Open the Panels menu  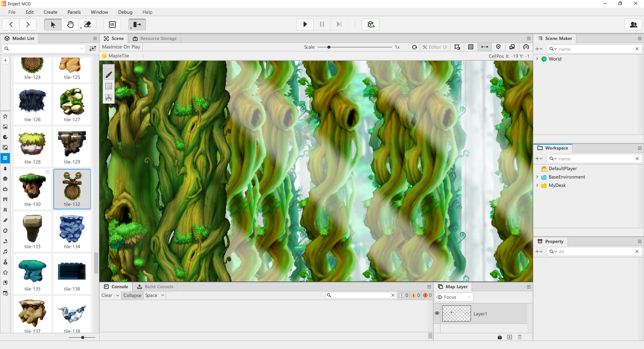(x=74, y=12)
